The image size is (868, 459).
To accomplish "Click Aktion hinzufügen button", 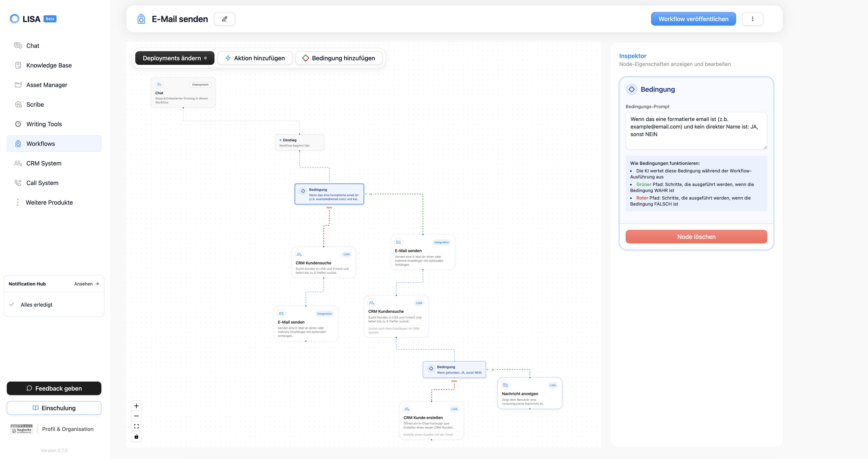I will [255, 58].
